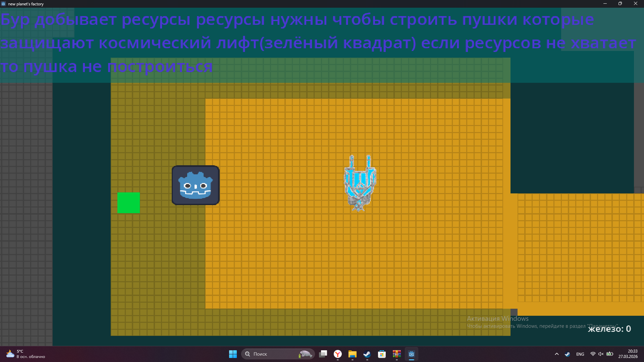Click the blue drill machine sprite
This screenshot has width=644, height=362.
pyautogui.click(x=360, y=183)
